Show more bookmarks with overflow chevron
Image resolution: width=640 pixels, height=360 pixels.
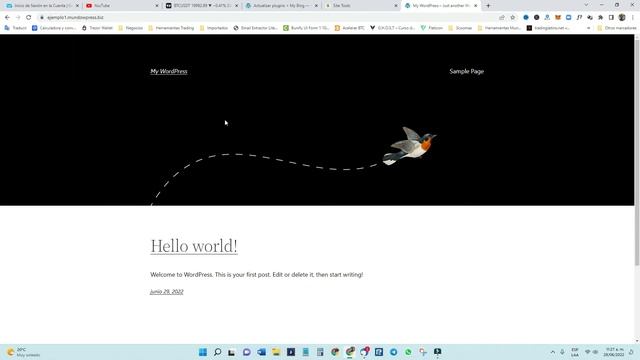[589, 28]
